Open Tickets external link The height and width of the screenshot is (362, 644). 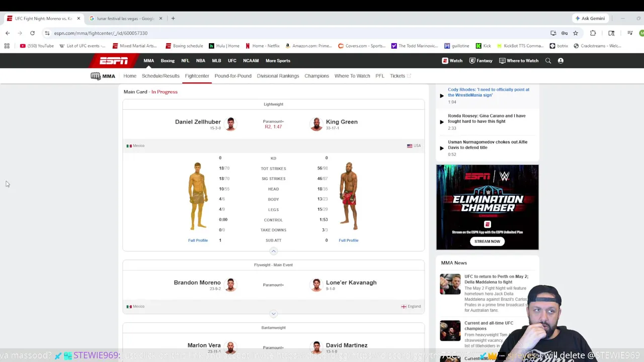coord(400,76)
